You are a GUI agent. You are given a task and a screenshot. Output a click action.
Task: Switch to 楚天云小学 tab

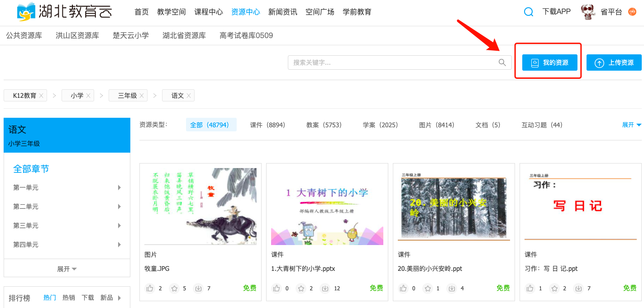click(x=131, y=35)
